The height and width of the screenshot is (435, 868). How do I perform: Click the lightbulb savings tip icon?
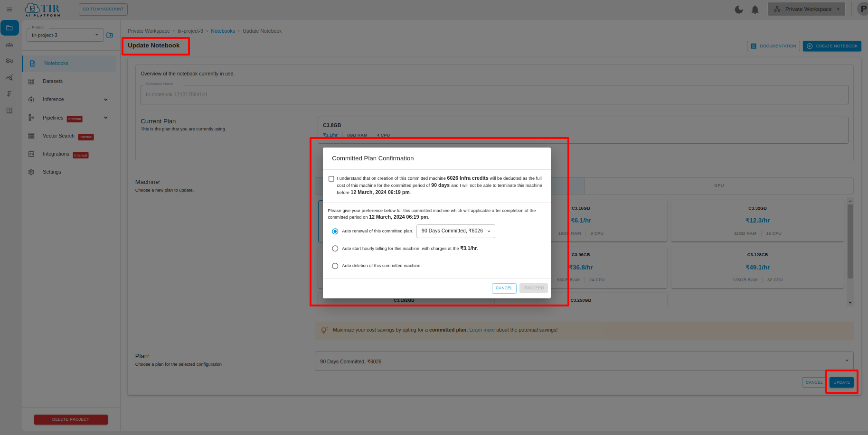click(324, 330)
